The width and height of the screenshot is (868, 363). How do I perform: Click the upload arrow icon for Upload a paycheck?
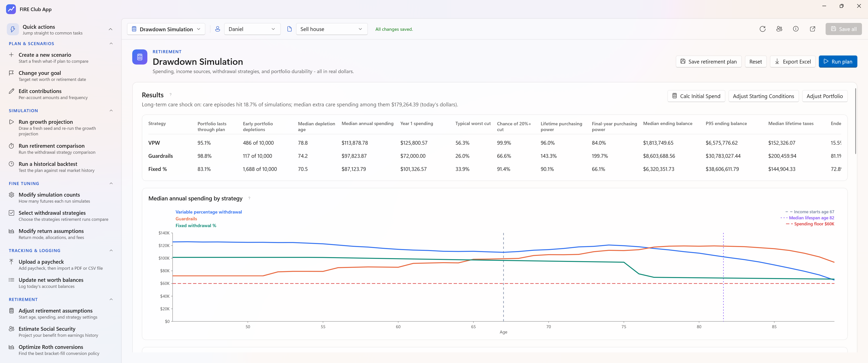point(11,262)
